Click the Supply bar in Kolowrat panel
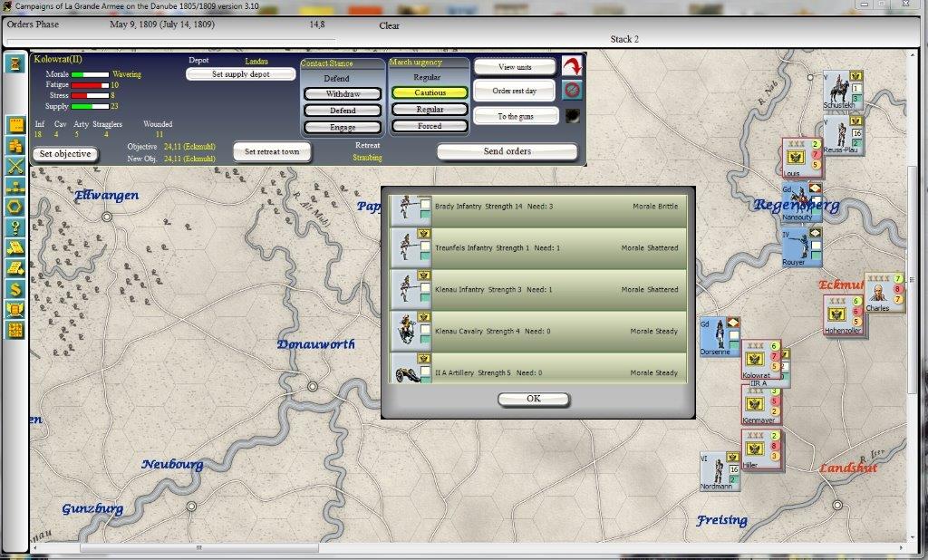Screen dimensions: 928x560 pyautogui.click(x=90, y=107)
